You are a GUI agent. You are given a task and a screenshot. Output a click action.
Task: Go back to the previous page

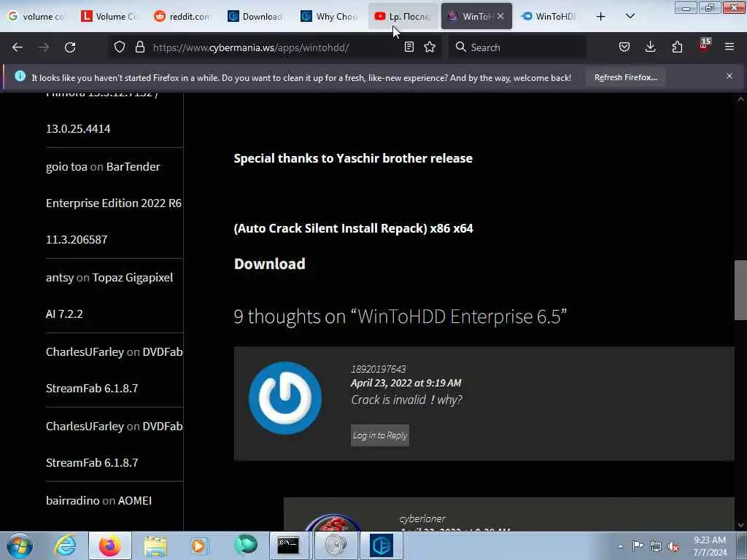[18, 47]
